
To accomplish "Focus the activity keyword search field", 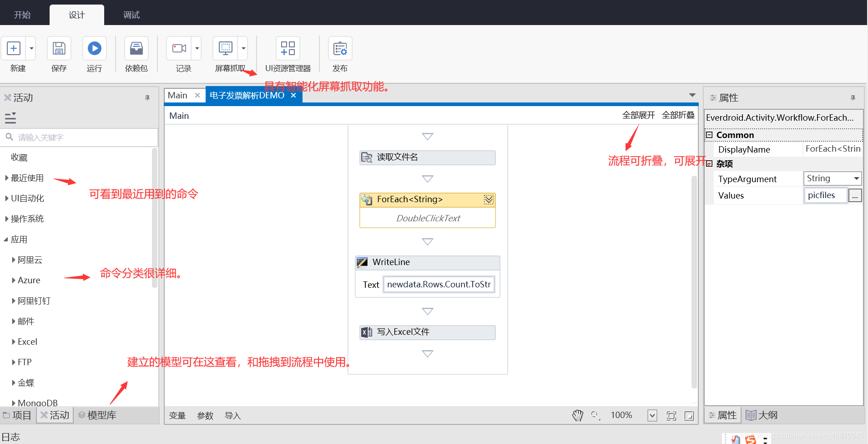I will [x=79, y=137].
